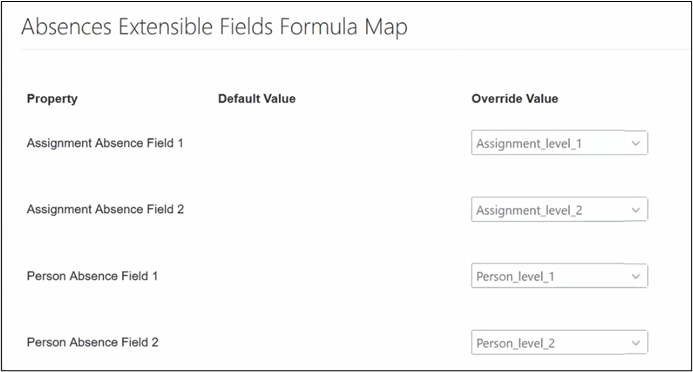Viewport: 693px width, 372px height.
Task: Expand the Person Absence Field 2 override dropdown
Action: click(559, 342)
